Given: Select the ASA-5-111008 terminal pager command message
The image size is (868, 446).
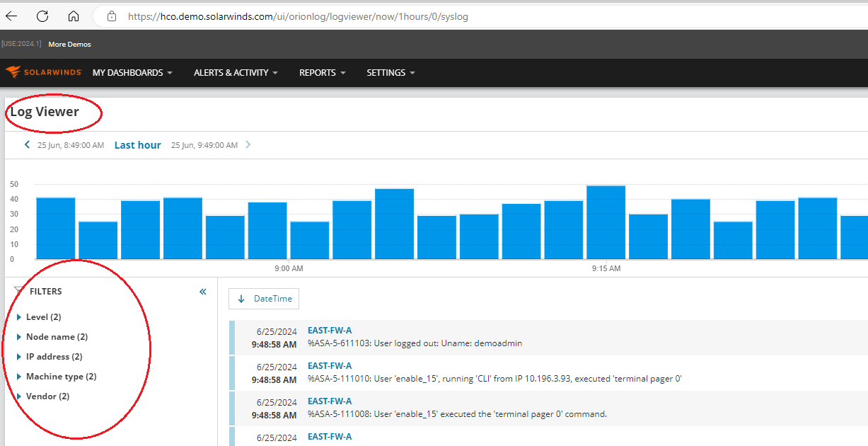Looking at the screenshot, I should pyautogui.click(x=457, y=414).
